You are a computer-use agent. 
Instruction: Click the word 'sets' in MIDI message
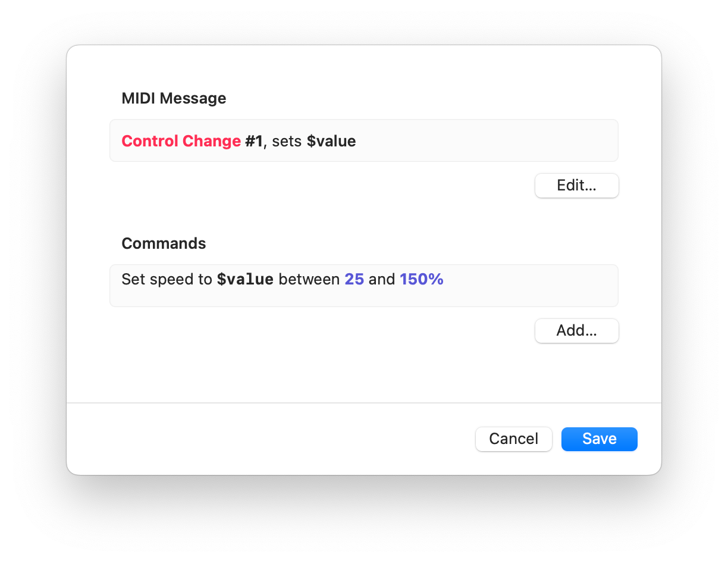coord(287,142)
